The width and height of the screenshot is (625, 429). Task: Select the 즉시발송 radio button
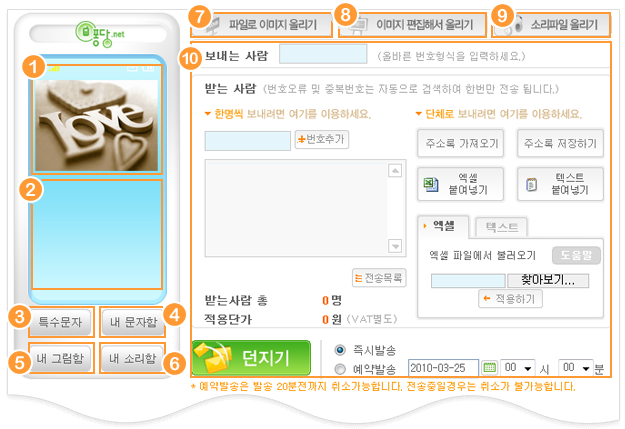[340, 350]
